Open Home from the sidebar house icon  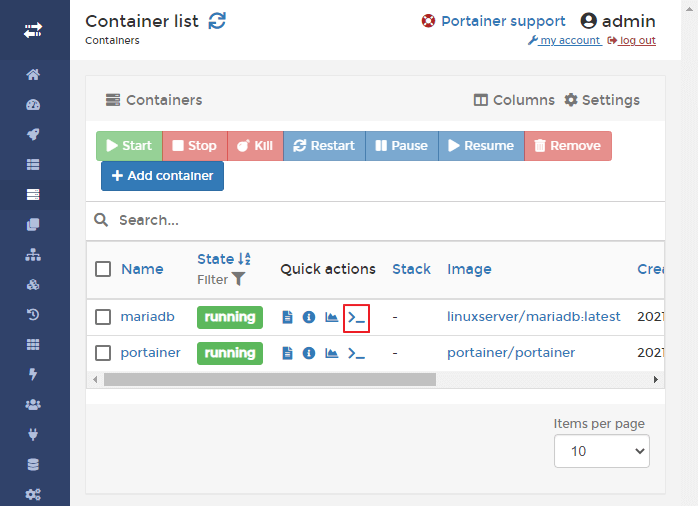tap(33, 74)
